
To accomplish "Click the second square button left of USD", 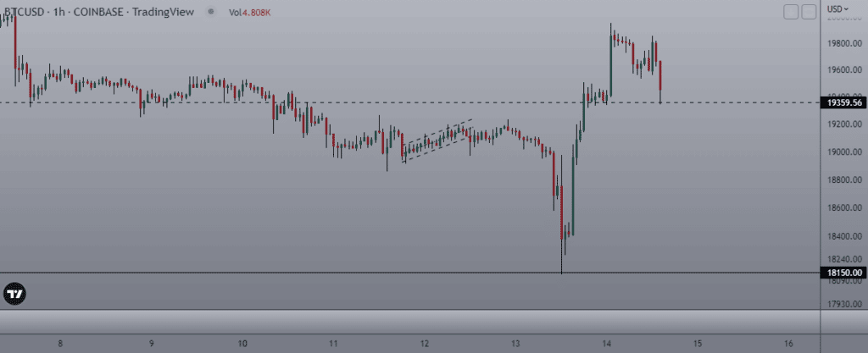I will (810, 12).
